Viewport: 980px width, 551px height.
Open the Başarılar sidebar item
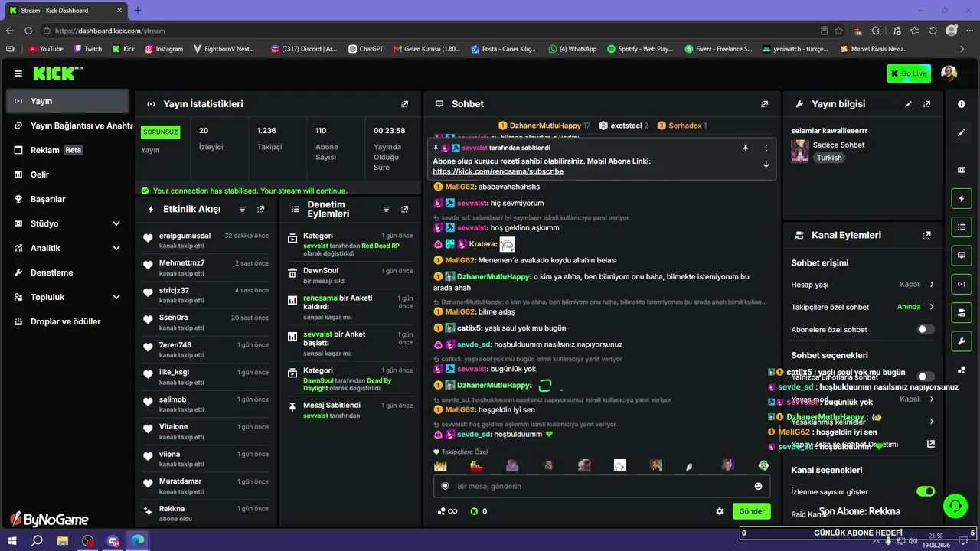click(67, 199)
